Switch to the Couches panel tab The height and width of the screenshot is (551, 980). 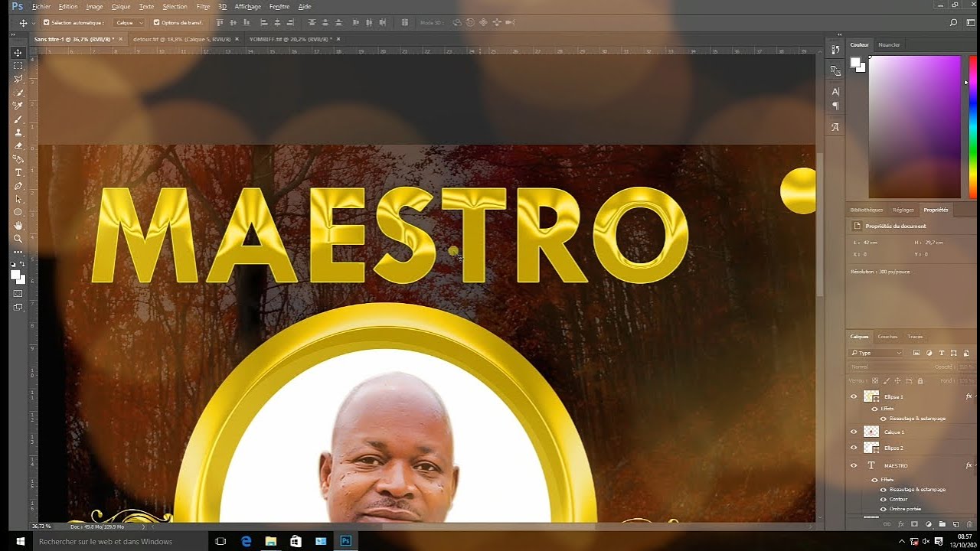(887, 337)
